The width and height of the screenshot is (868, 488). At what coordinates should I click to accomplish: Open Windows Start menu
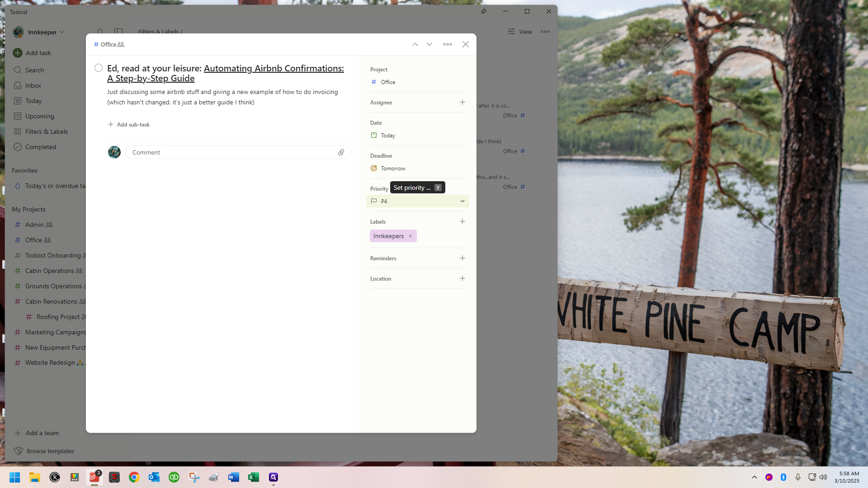15,477
